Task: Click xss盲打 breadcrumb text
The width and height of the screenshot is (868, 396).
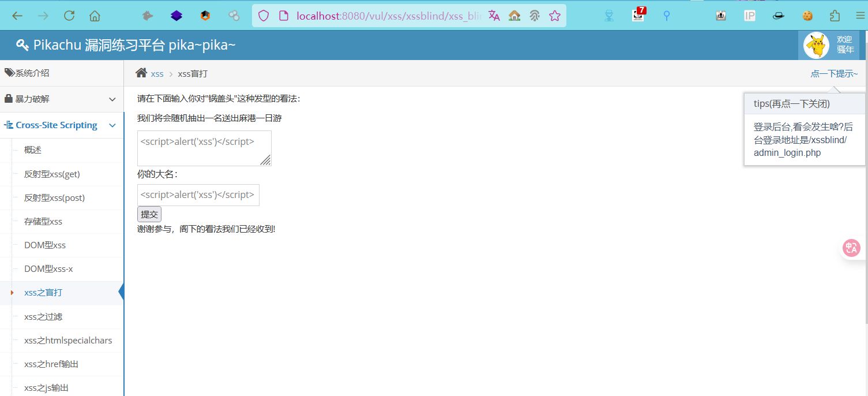Action: tap(193, 74)
